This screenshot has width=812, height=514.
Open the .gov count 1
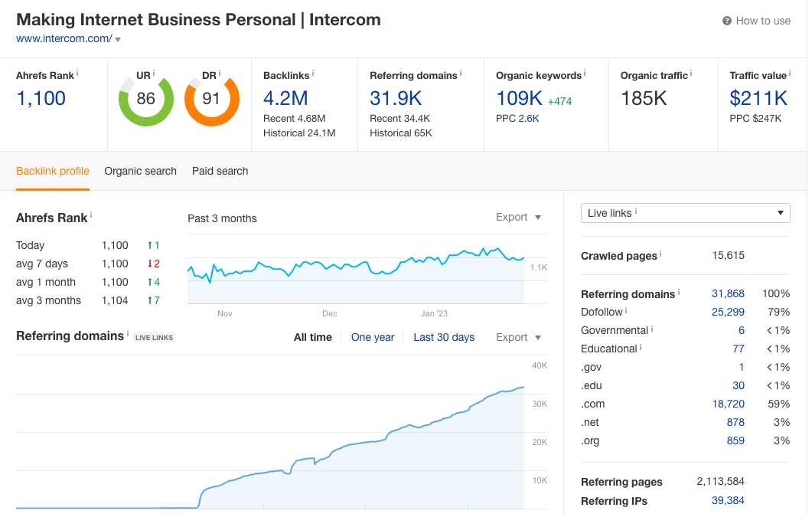(x=742, y=368)
